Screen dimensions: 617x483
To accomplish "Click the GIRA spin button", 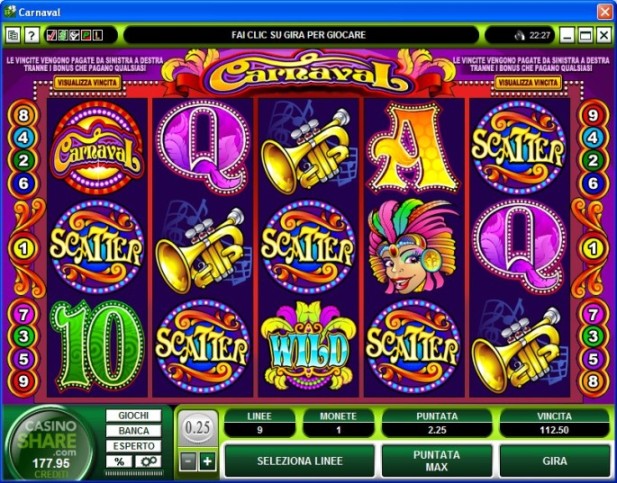I will [x=554, y=461].
